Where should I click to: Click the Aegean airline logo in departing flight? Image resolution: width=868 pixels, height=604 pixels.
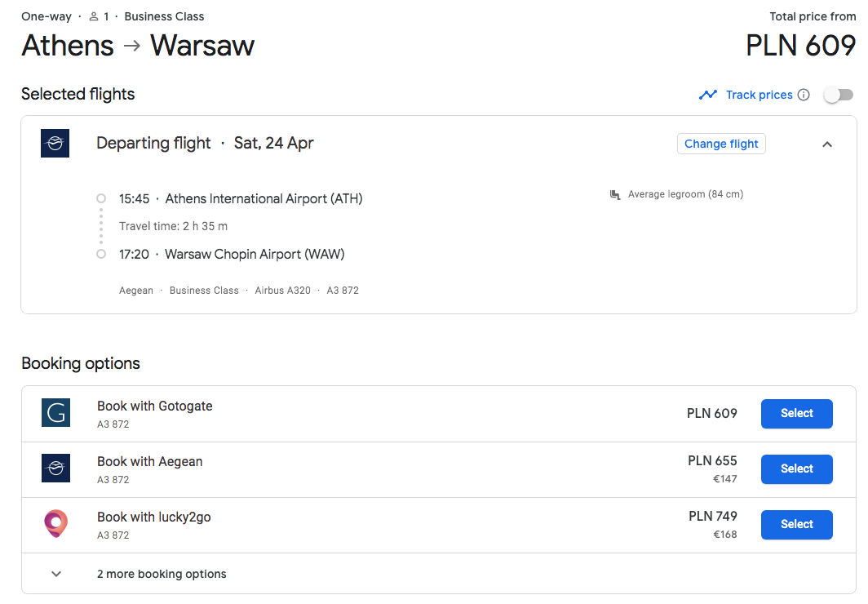55,144
